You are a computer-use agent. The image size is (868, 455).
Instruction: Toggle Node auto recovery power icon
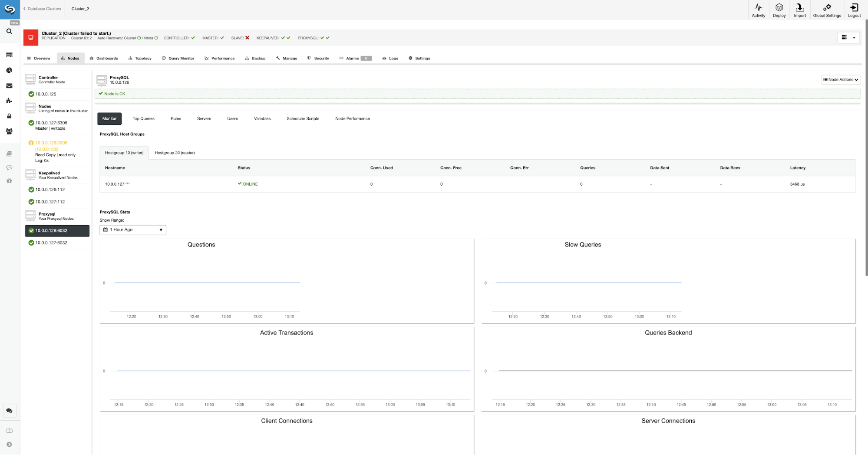coord(156,38)
